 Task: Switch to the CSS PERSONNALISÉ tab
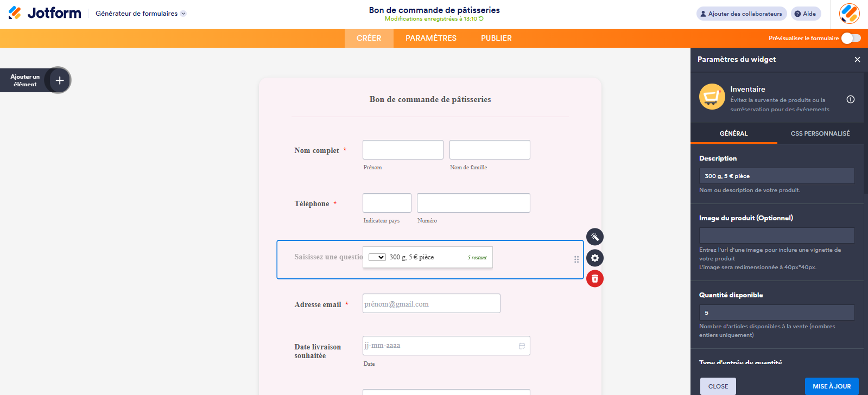pos(820,133)
